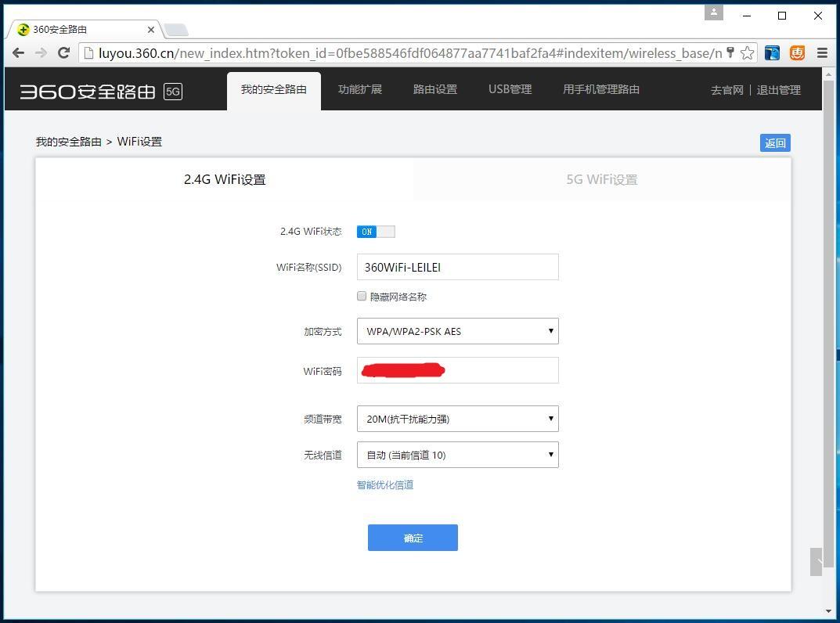Open the 无线信道 channel selector
This screenshot has height=623, width=840.
[x=457, y=455]
